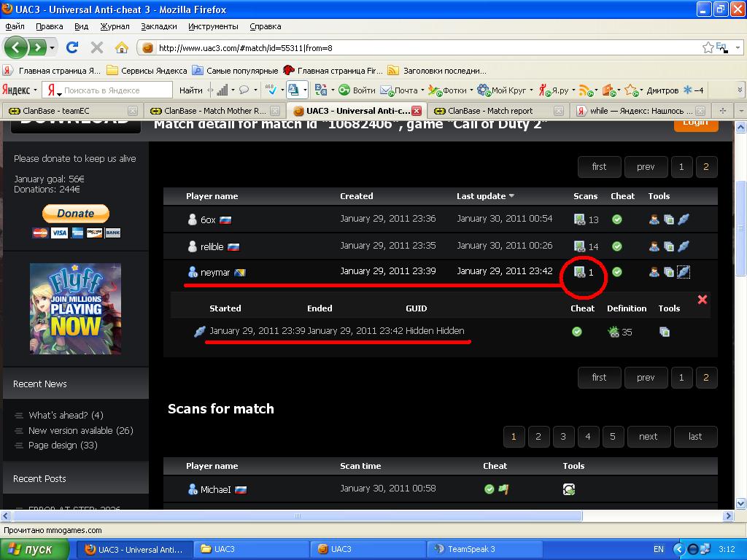
Task: Open the Файл menu
Action: pyautogui.click(x=15, y=27)
